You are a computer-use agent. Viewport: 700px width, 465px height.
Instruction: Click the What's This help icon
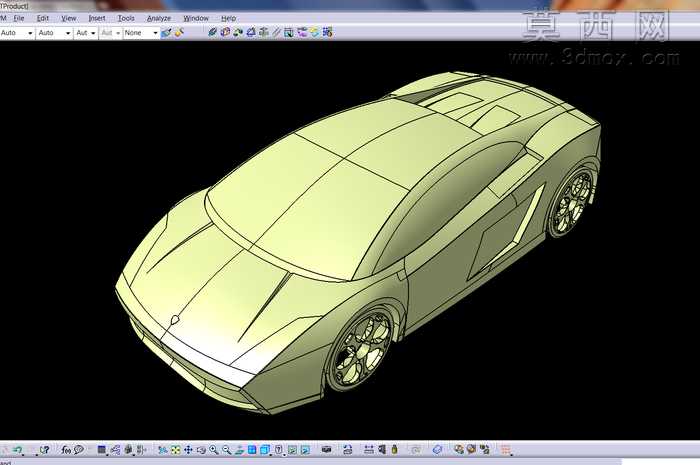(x=44, y=450)
